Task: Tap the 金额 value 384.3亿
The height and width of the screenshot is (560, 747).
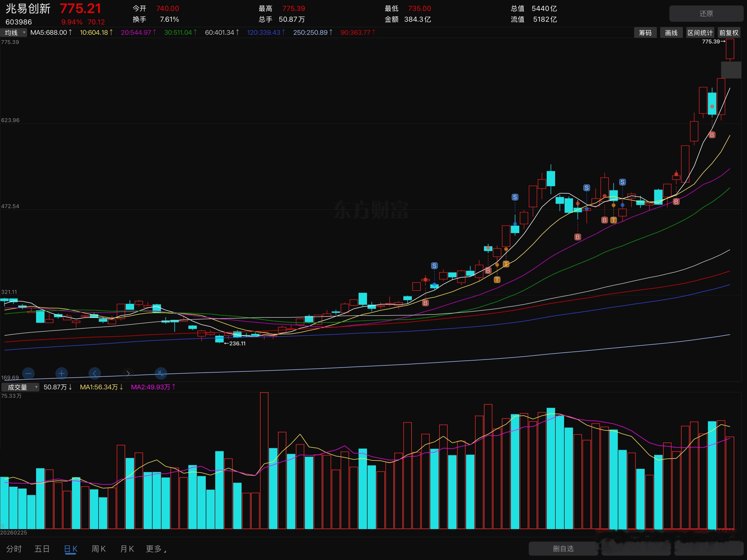Action: click(x=417, y=19)
